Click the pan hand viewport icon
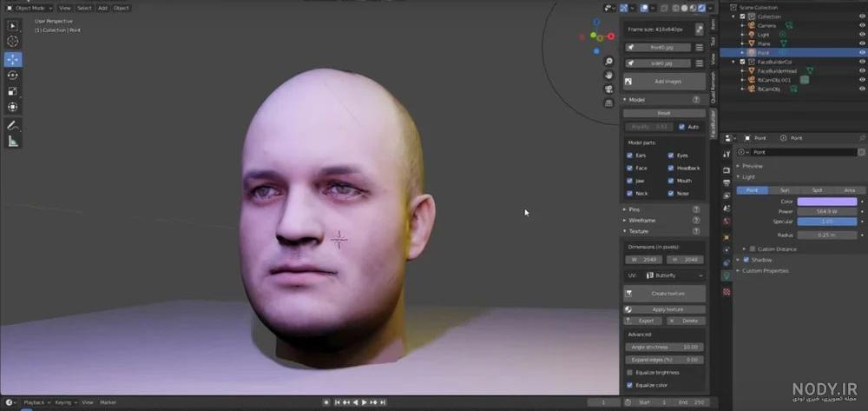The height and width of the screenshot is (411, 868). pyautogui.click(x=609, y=75)
